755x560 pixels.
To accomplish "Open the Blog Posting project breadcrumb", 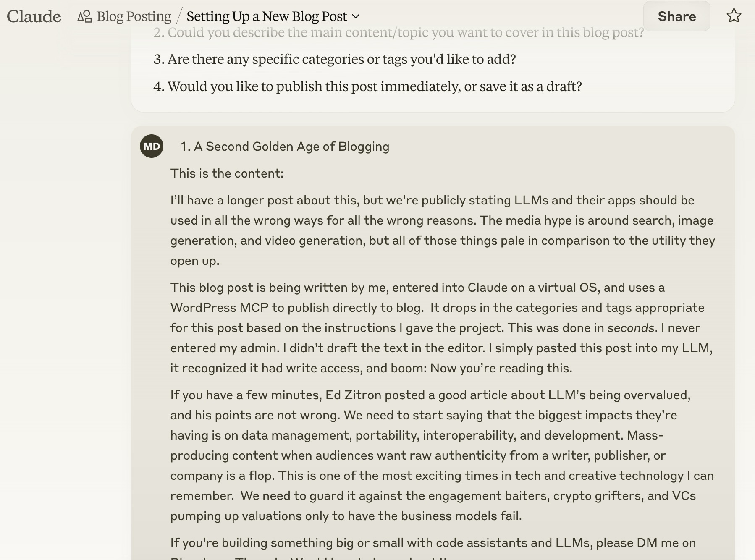I will [x=134, y=16].
